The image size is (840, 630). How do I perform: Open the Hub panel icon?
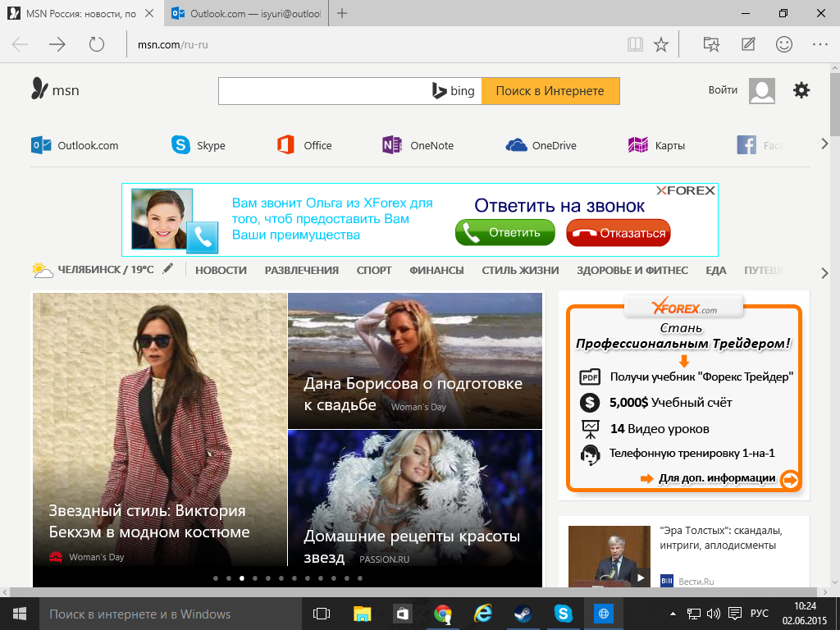[711, 44]
